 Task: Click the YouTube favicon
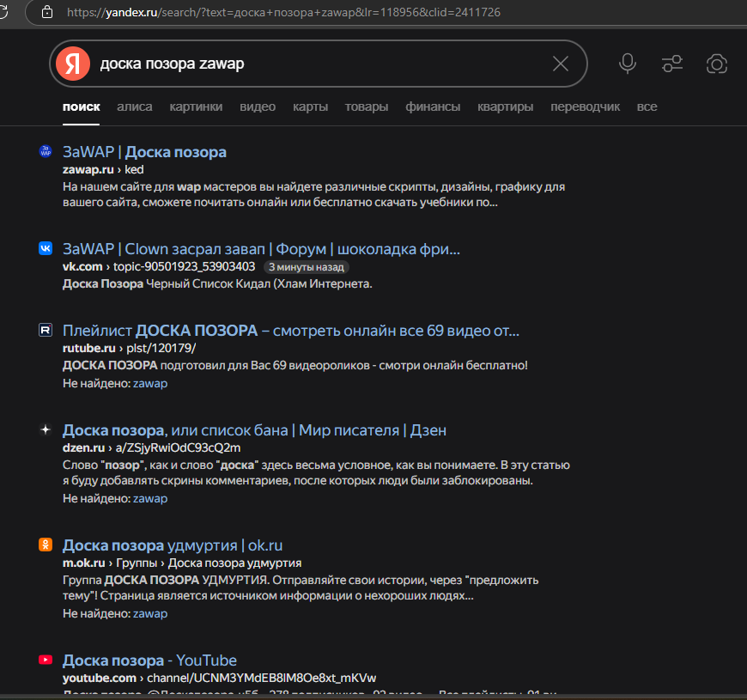[x=46, y=660]
